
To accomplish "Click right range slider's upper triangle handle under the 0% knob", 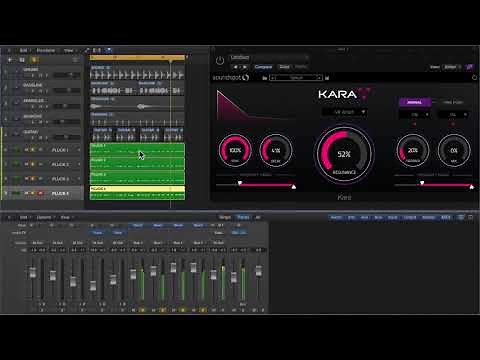I will pyautogui.click(x=471, y=187).
